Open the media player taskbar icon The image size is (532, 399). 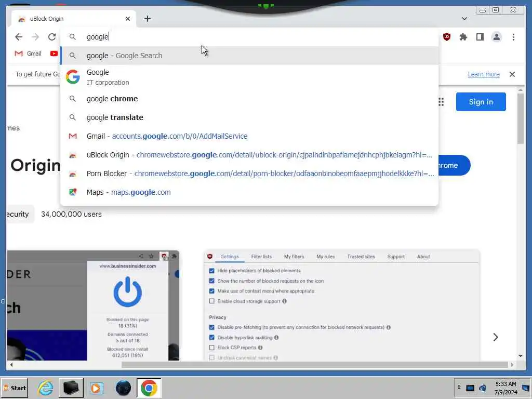tap(97, 388)
